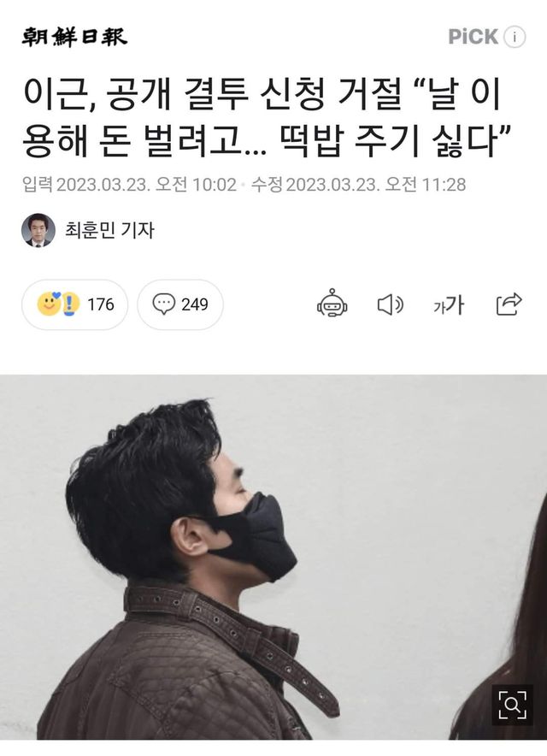This screenshot has height=756, width=547.
Task: Tap the 249 comment count number
Action: (195, 304)
